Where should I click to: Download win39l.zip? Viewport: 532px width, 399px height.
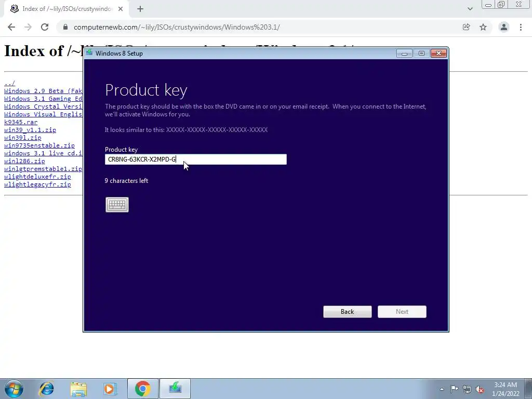(x=23, y=138)
